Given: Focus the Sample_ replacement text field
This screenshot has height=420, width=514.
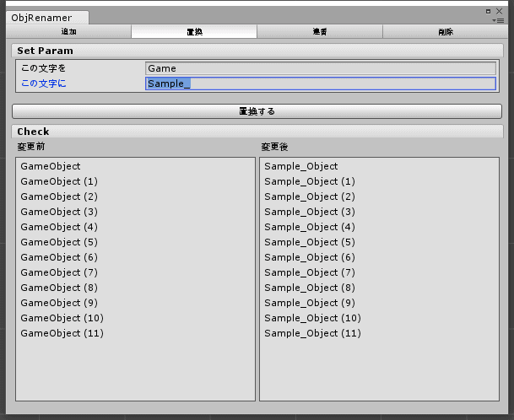Looking at the screenshot, I should click(x=320, y=83).
